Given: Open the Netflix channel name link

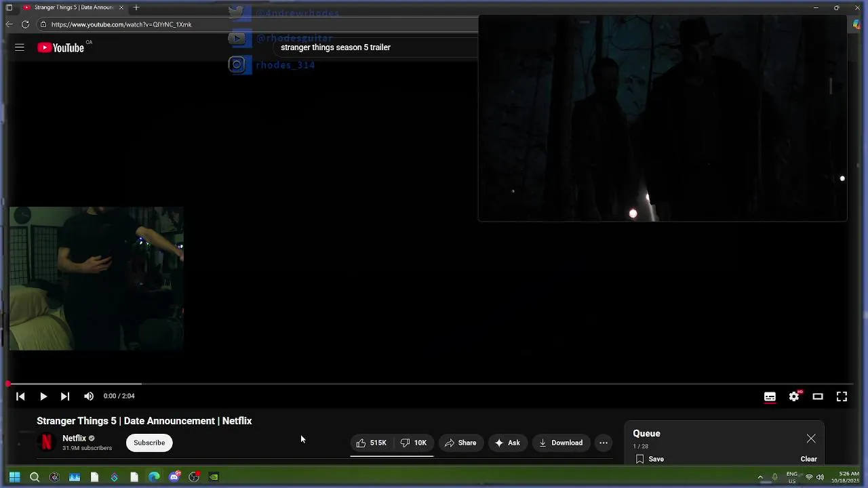Looking at the screenshot, I should coord(74,439).
